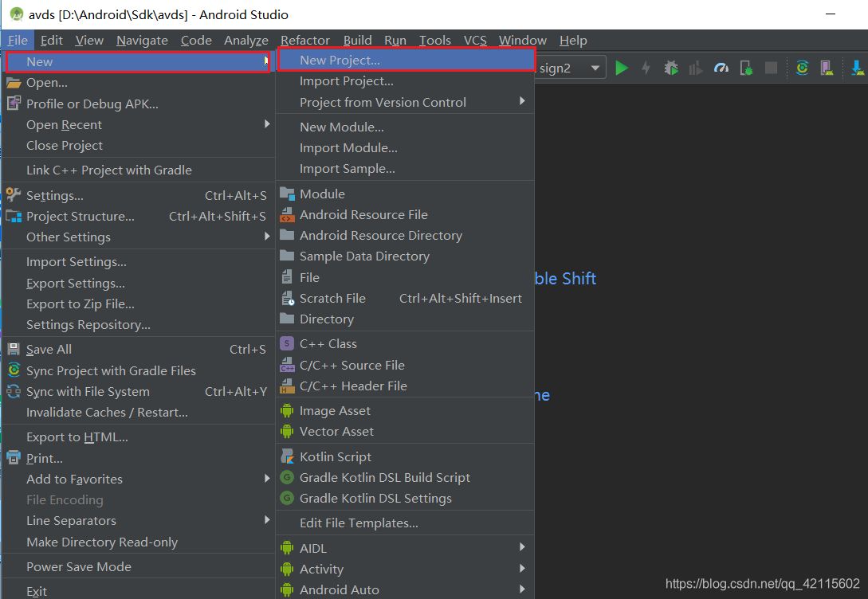Select Export to Zip File...
The width and height of the screenshot is (868, 599).
click(x=139, y=304)
